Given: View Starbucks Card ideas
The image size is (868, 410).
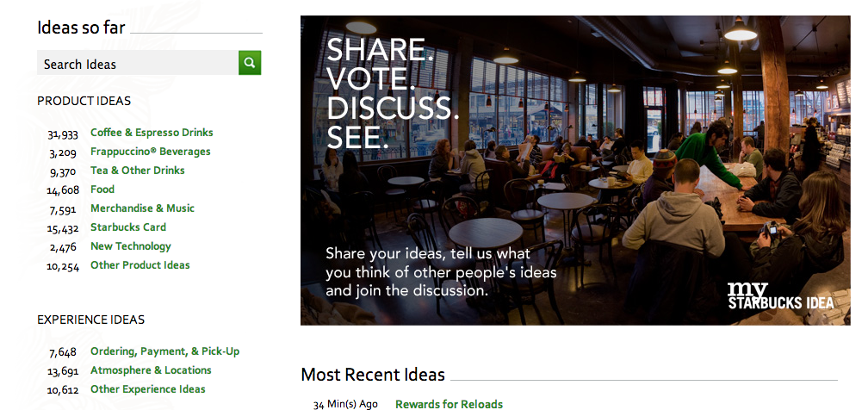Looking at the screenshot, I should 128,227.
